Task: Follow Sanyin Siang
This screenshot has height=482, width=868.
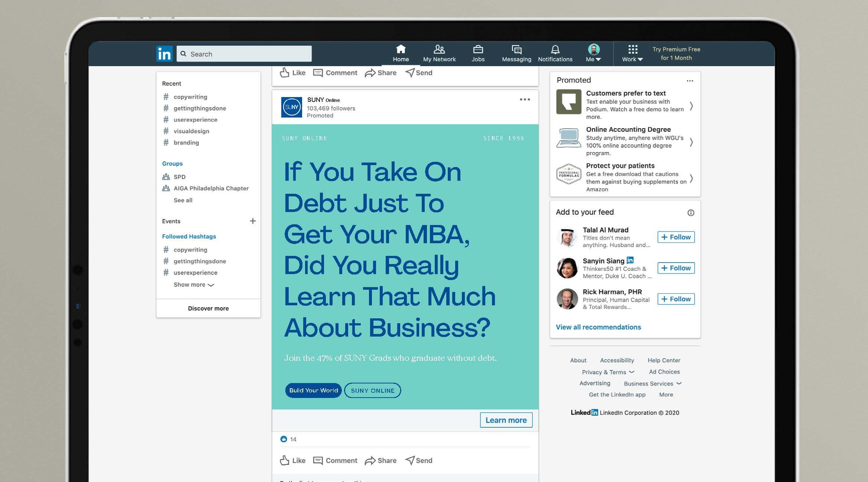Action: pyautogui.click(x=676, y=268)
